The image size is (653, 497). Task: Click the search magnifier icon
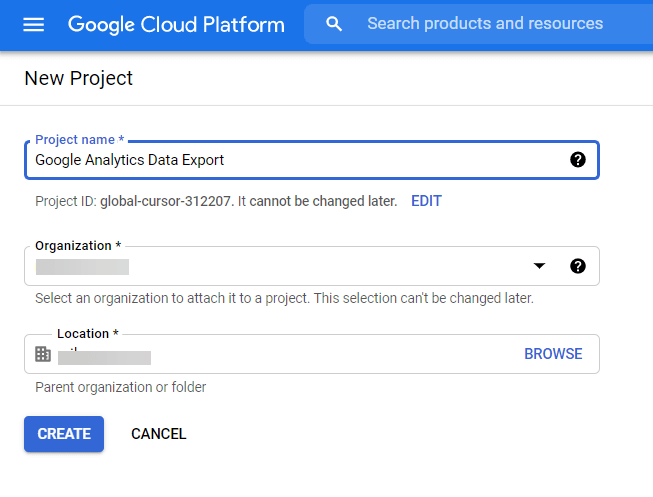(x=334, y=24)
